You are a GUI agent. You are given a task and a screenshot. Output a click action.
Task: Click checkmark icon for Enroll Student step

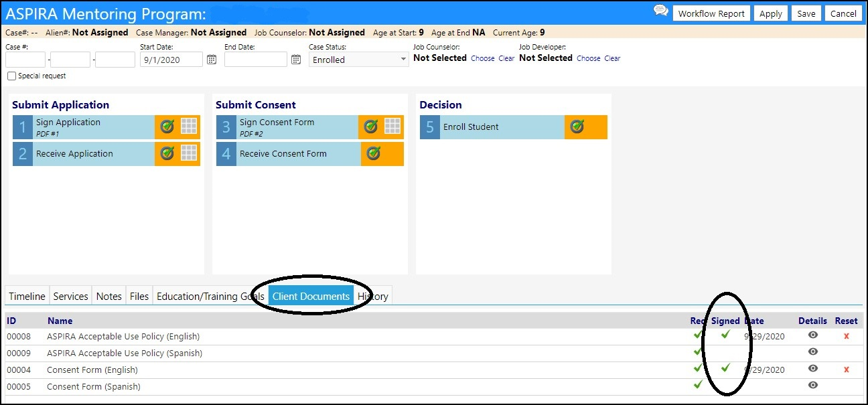577,127
